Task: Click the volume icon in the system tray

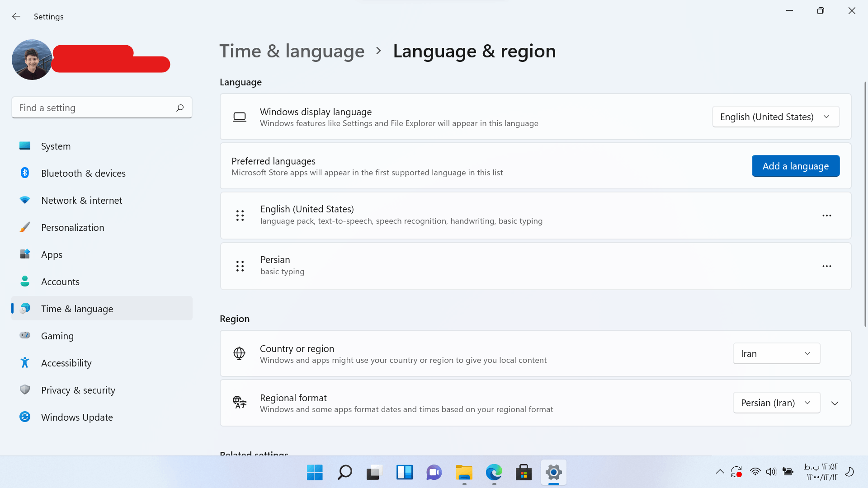Action: [771, 472]
